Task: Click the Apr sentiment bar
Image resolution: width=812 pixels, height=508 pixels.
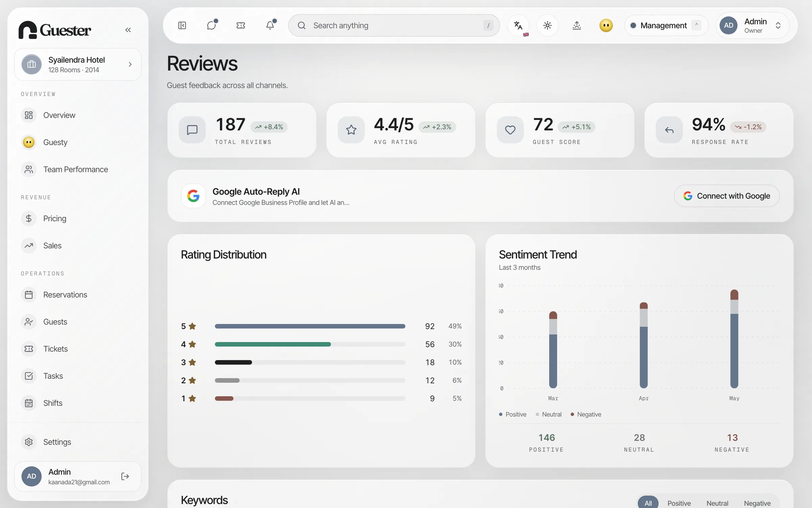Action: [x=644, y=345]
